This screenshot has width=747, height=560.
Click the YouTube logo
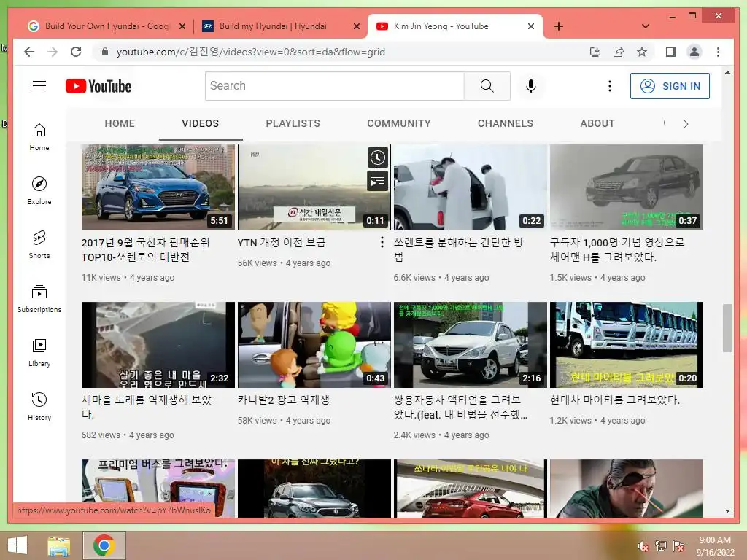(98, 86)
